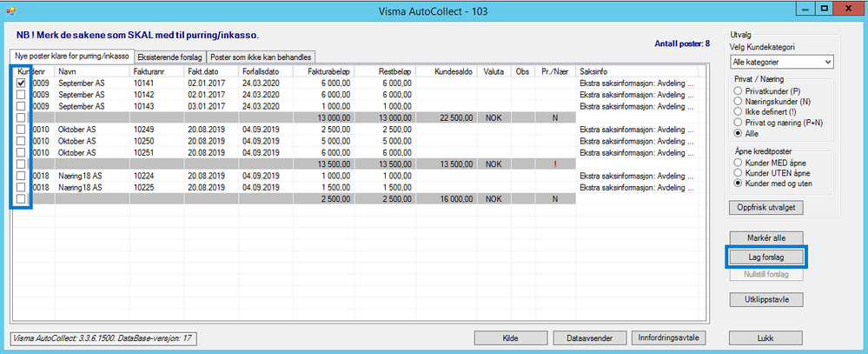The width and height of the screenshot is (868, 354).
Task: Maximize the Visma AutoCollect window
Action: (x=825, y=9)
